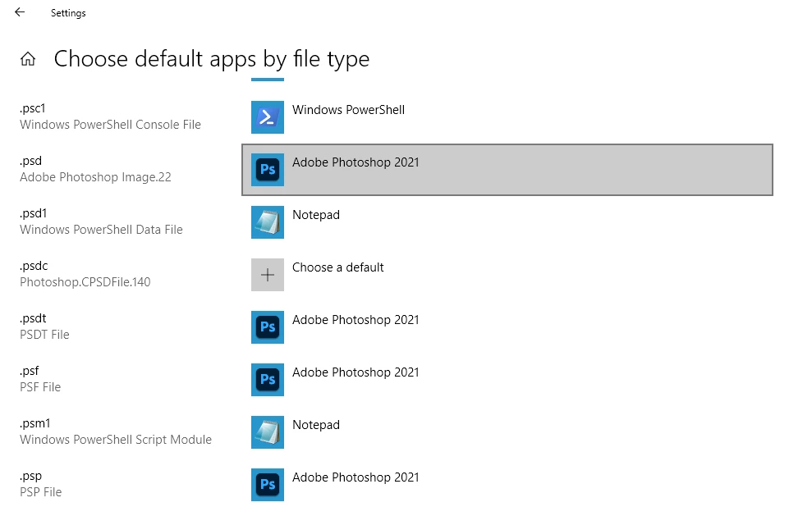Viewport: 812px width, 516px height.
Task: Choose a default for .psdc
Action: coord(507,274)
